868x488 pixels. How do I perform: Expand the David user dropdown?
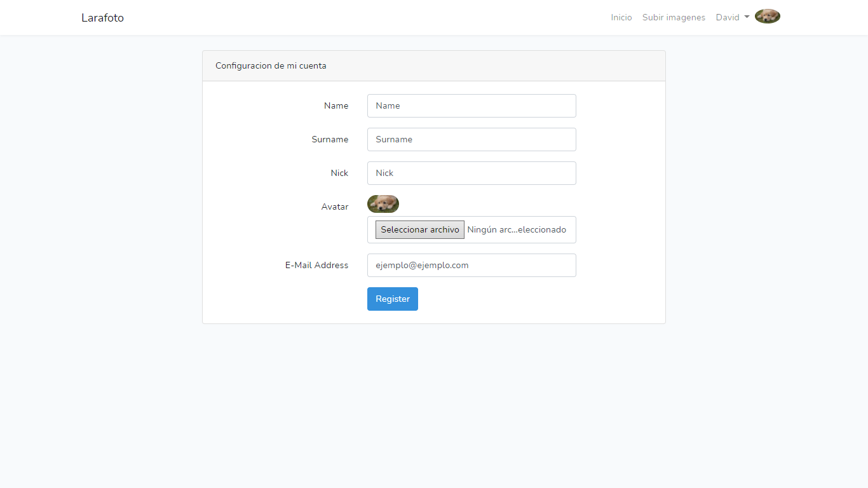pyautogui.click(x=733, y=17)
